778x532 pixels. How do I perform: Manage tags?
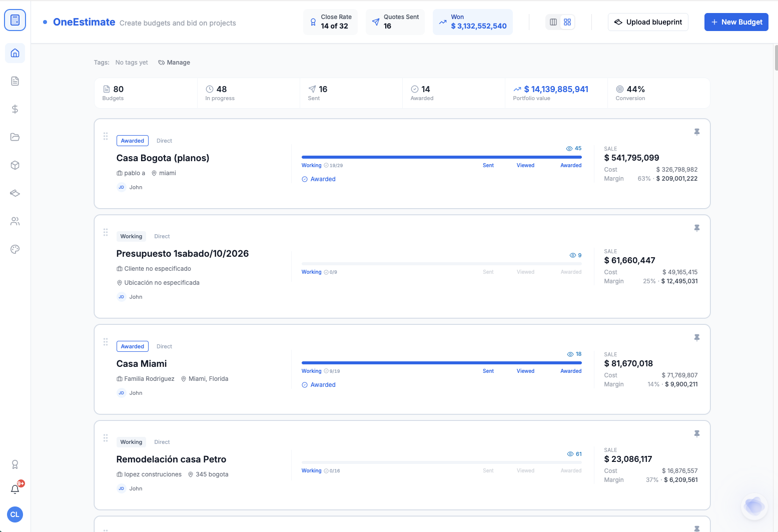tap(174, 63)
